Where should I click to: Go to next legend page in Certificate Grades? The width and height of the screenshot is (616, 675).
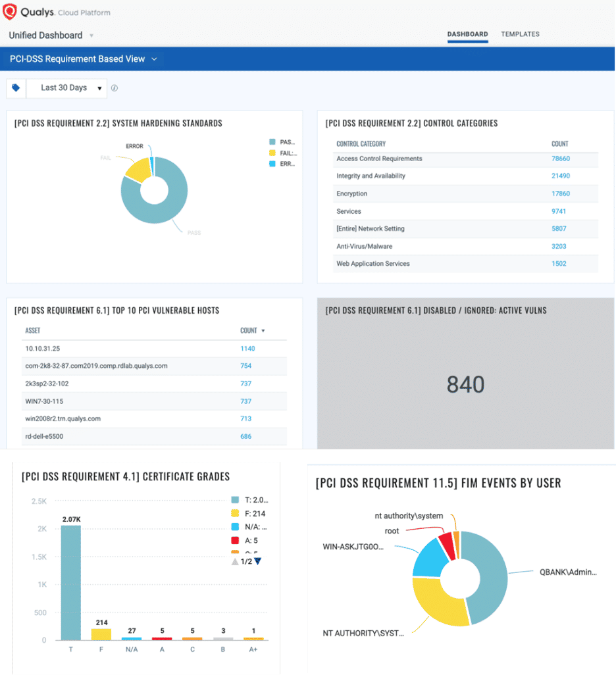click(x=257, y=561)
